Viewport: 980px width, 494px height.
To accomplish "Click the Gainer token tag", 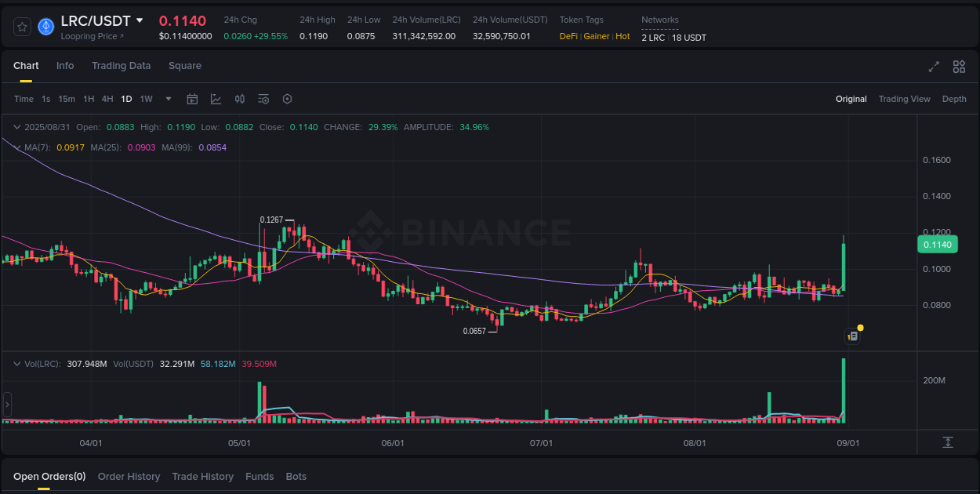I will [x=597, y=36].
